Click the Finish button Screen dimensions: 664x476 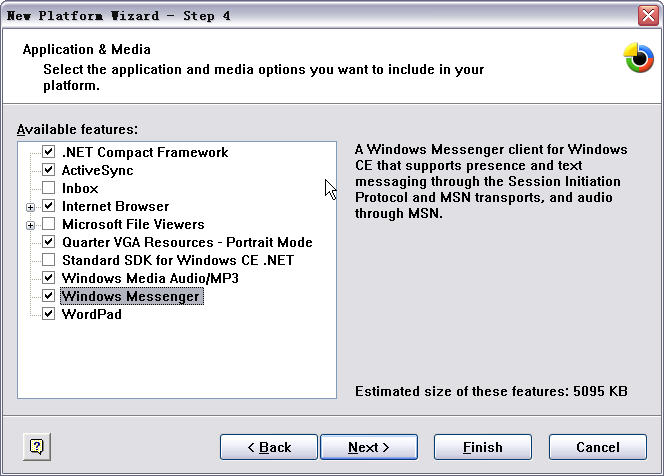click(483, 447)
